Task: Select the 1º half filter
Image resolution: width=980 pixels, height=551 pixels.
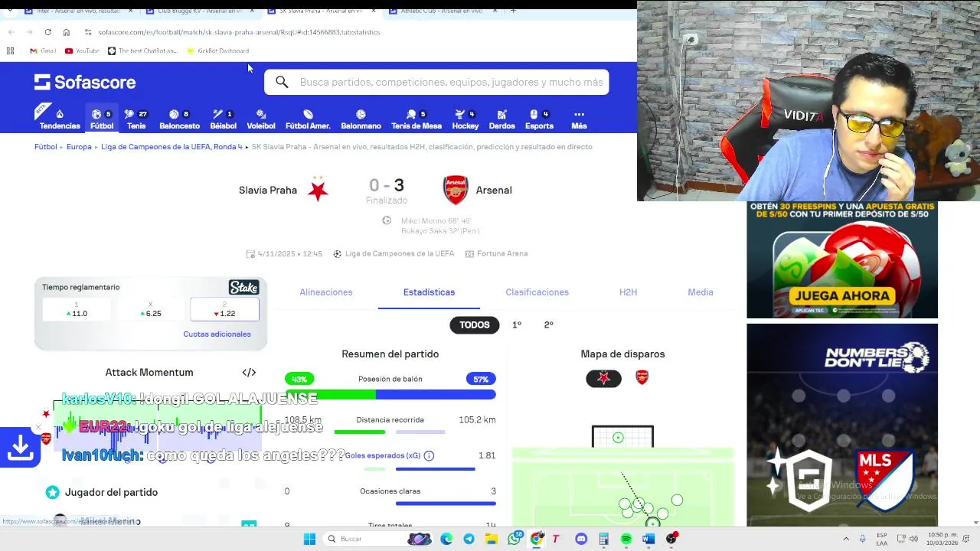Action: [x=517, y=324]
